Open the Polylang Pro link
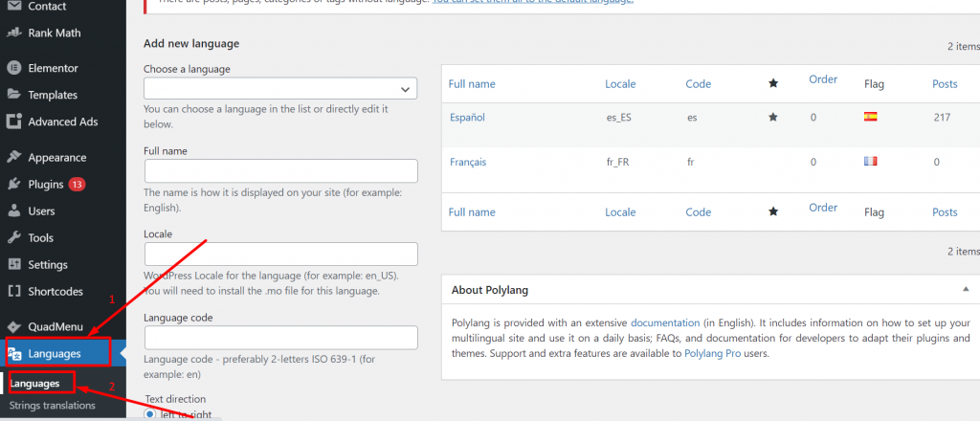Screen dimensions: 980x421 712,353
